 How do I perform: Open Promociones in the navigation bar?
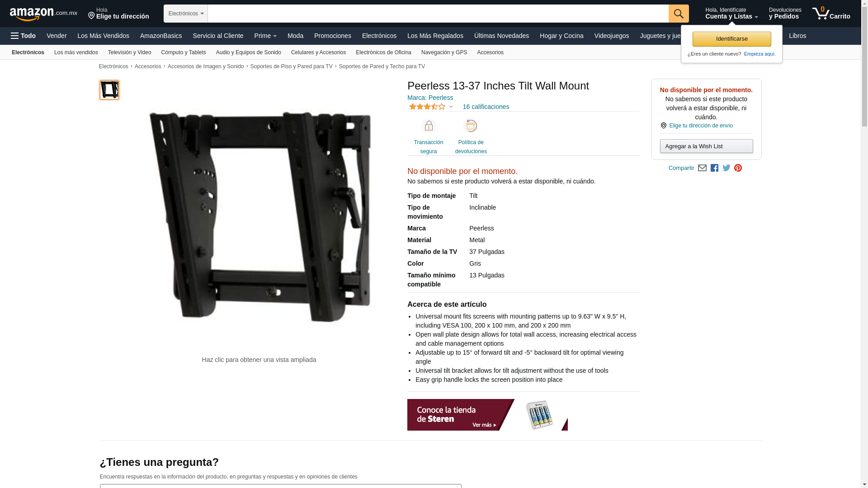pos(333,36)
